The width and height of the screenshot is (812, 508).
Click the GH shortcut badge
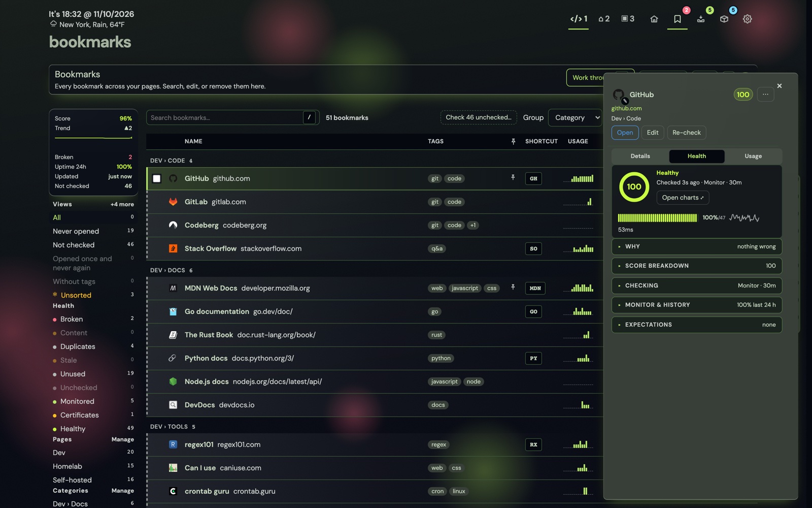pyautogui.click(x=533, y=178)
